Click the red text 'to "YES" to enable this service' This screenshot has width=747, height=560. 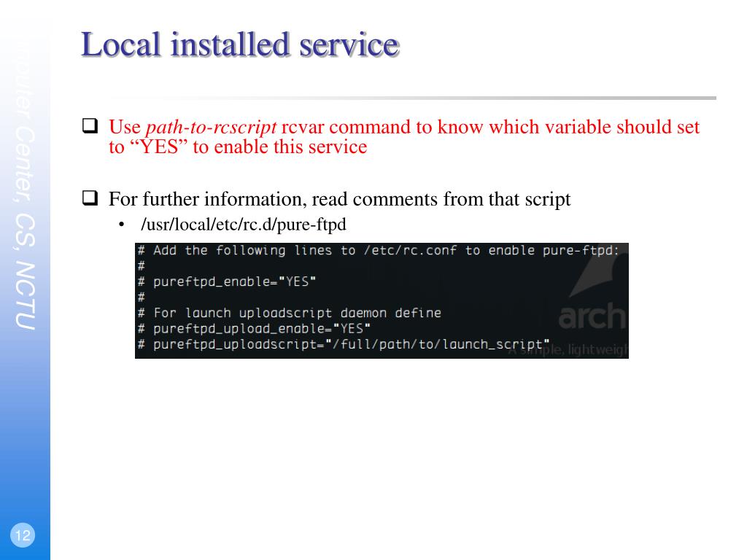coord(238,147)
